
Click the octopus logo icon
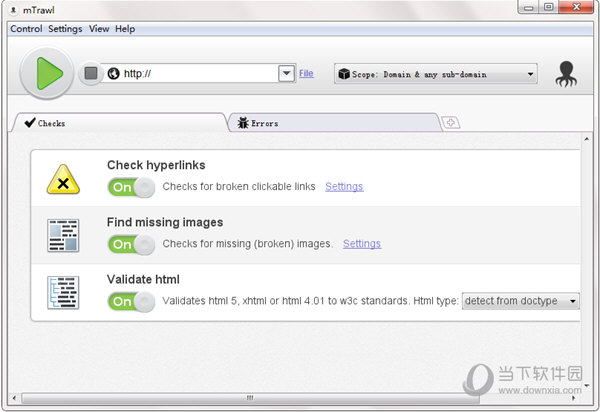[566, 74]
